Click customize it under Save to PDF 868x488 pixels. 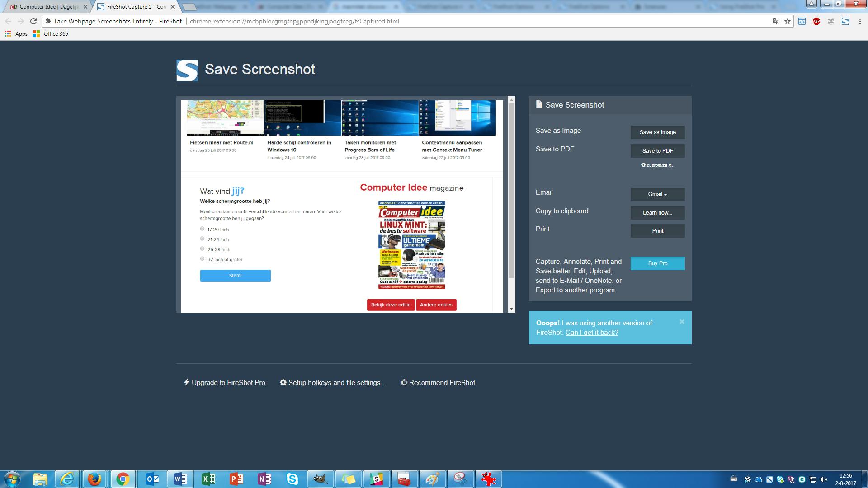point(658,165)
